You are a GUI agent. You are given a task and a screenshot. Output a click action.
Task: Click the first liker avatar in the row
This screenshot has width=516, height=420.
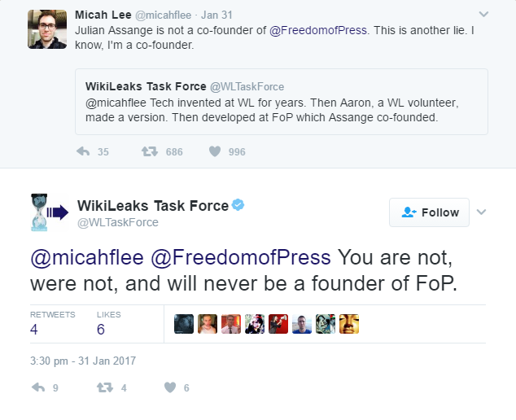[184, 324]
